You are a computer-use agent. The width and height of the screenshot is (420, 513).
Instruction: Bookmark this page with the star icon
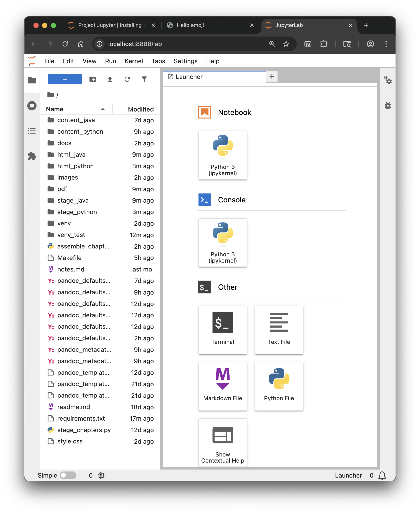pos(286,44)
